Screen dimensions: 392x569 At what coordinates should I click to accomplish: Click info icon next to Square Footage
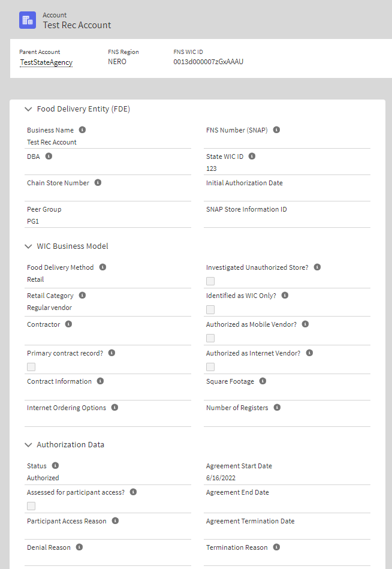(263, 381)
